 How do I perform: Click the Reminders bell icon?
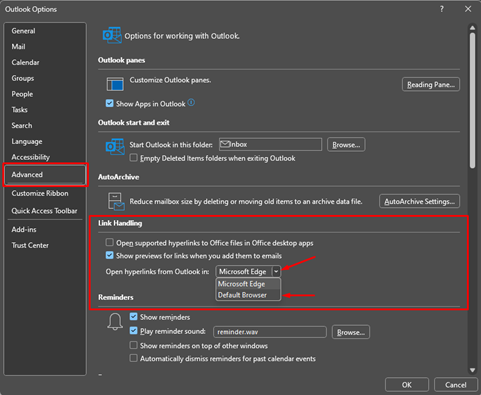tap(115, 322)
